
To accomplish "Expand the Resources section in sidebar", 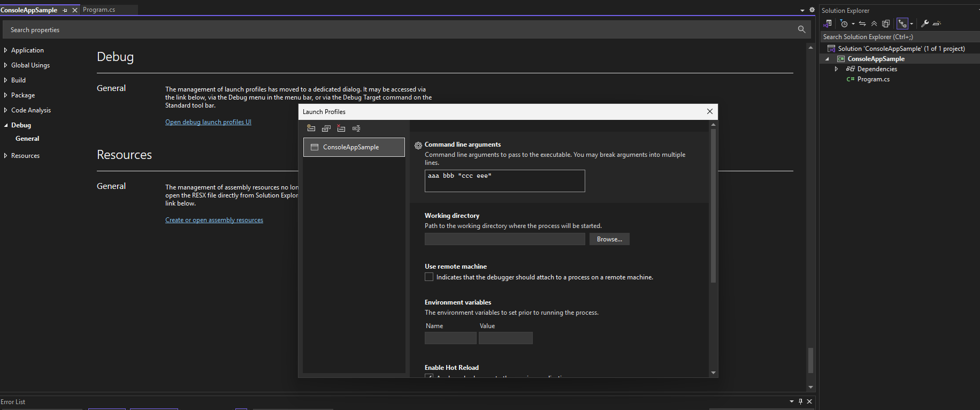I will pyautogui.click(x=5, y=156).
